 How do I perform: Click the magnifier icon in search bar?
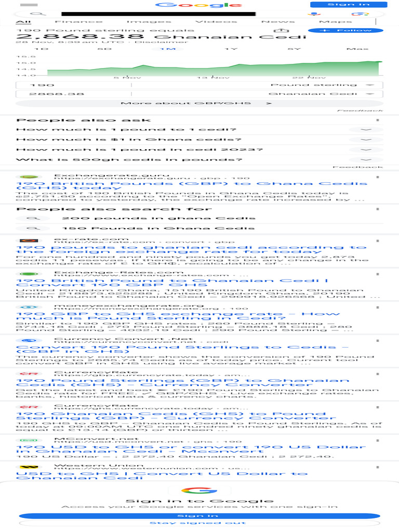37,14
